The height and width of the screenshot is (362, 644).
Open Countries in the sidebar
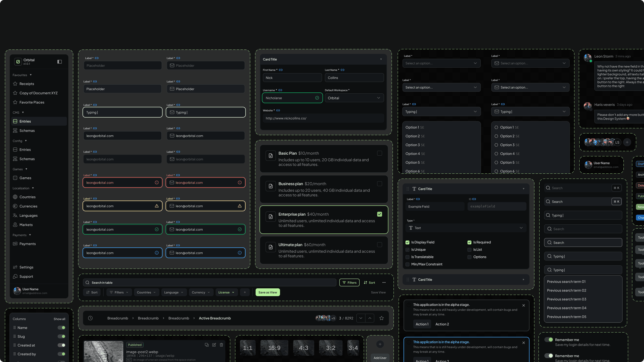point(28,197)
